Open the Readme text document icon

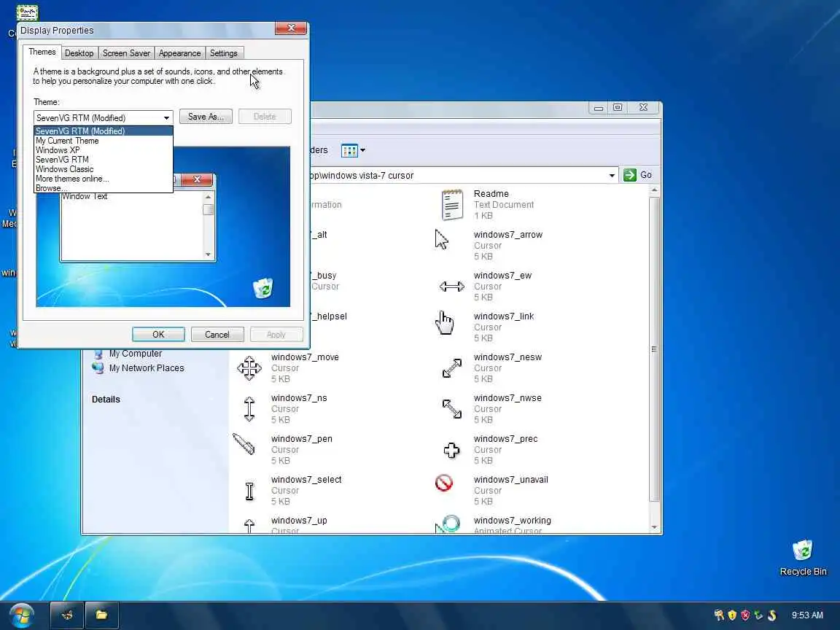pyautogui.click(x=451, y=205)
